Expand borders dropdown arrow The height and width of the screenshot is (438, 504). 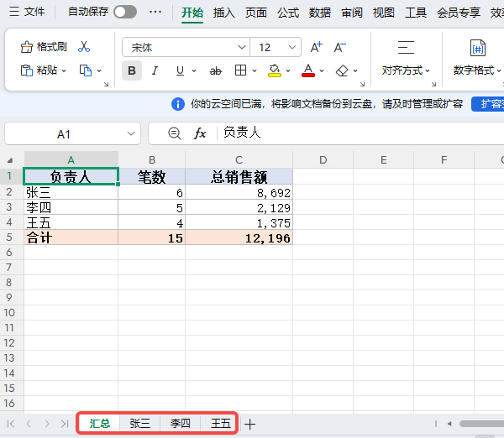point(255,70)
